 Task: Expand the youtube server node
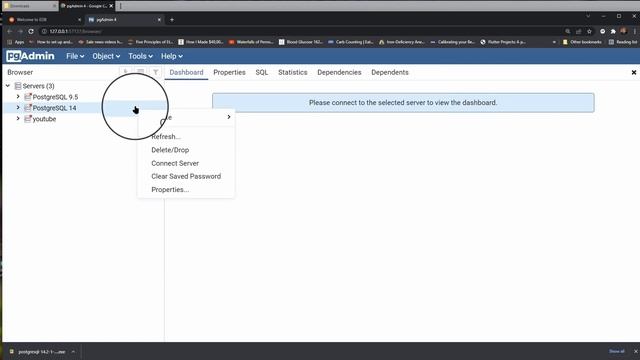tap(18, 119)
